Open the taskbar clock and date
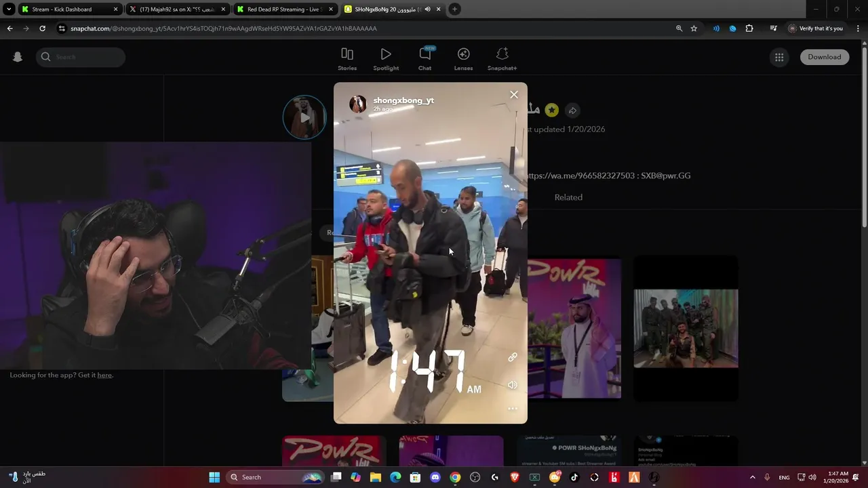868x488 pixels. (836, 477)
